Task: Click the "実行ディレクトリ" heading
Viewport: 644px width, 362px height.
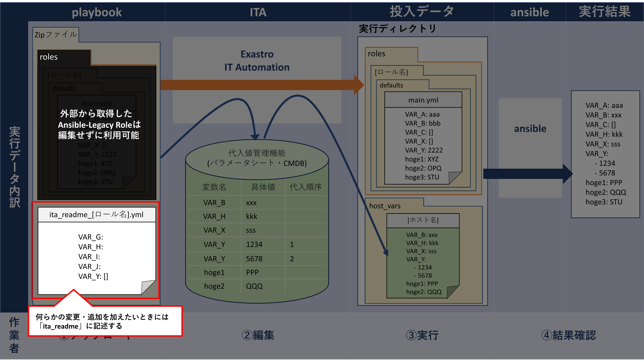Action: click(397, 29)
